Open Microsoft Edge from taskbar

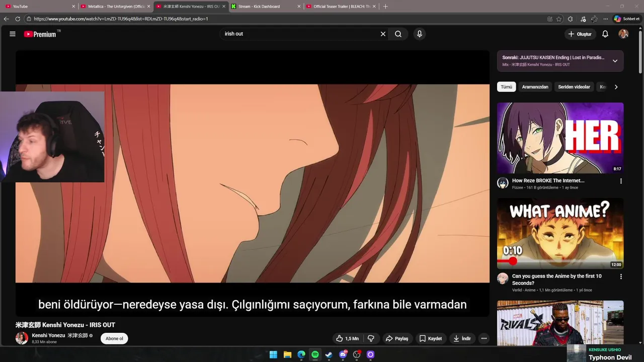point(301,354)
